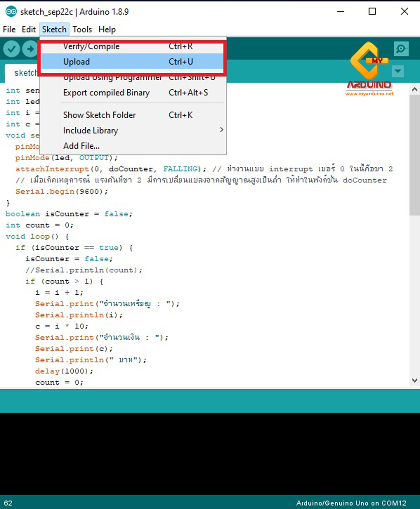Image resolution: width=420 pixels, height=509 pixels.
Task: Maximize the Arduino window
Action: click(x=372, y=11)
